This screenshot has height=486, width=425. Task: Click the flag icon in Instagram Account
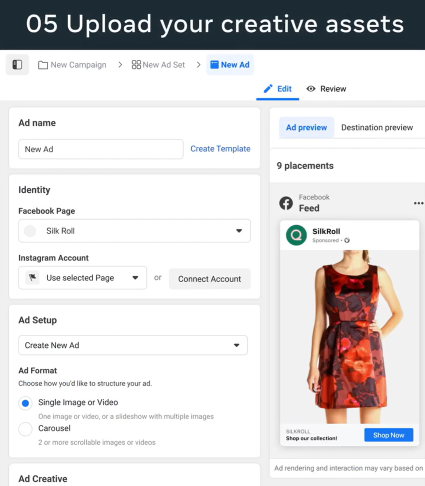tap(33, 277)
